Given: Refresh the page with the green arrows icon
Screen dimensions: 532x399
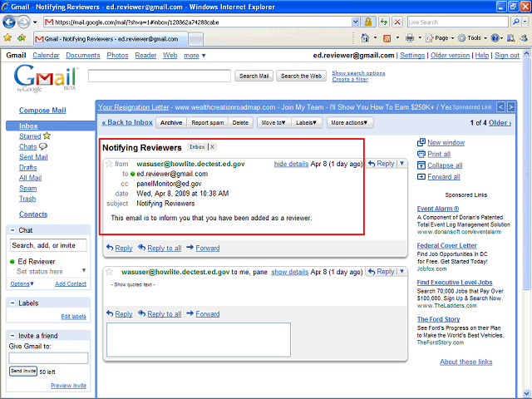Looking at the screenshot, I should tap(384, 22).
